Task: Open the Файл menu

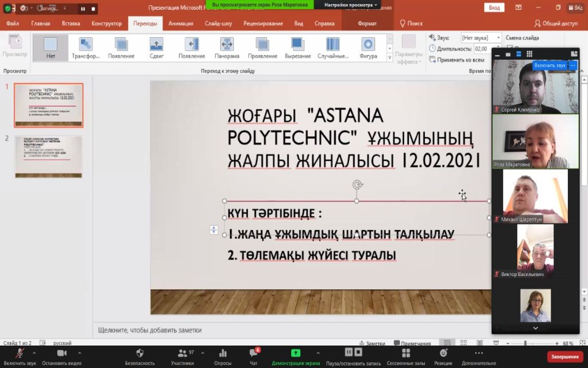Action: (13, 23)
